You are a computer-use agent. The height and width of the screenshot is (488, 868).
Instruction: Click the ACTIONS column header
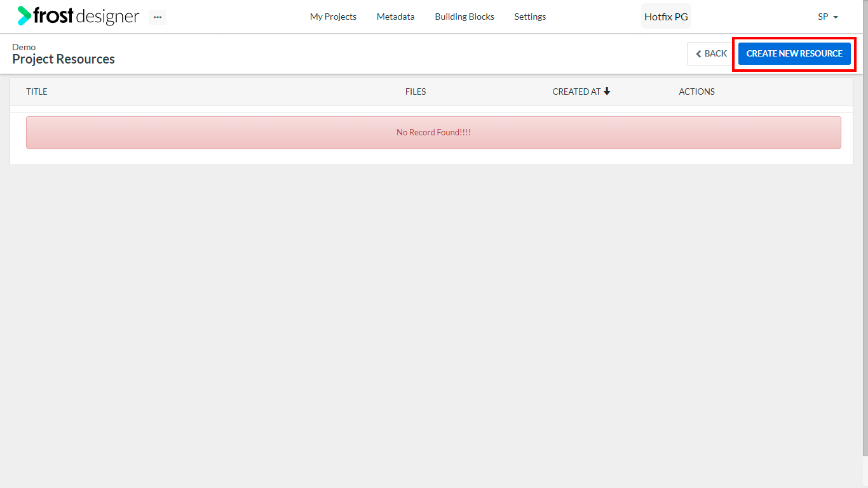tap(696, 91)
